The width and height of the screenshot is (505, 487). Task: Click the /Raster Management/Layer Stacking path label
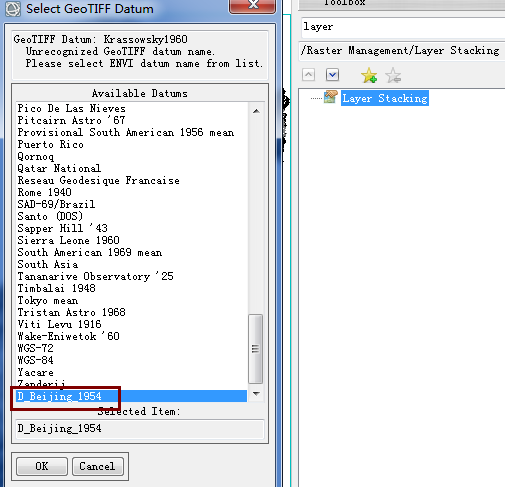[400, 51]
